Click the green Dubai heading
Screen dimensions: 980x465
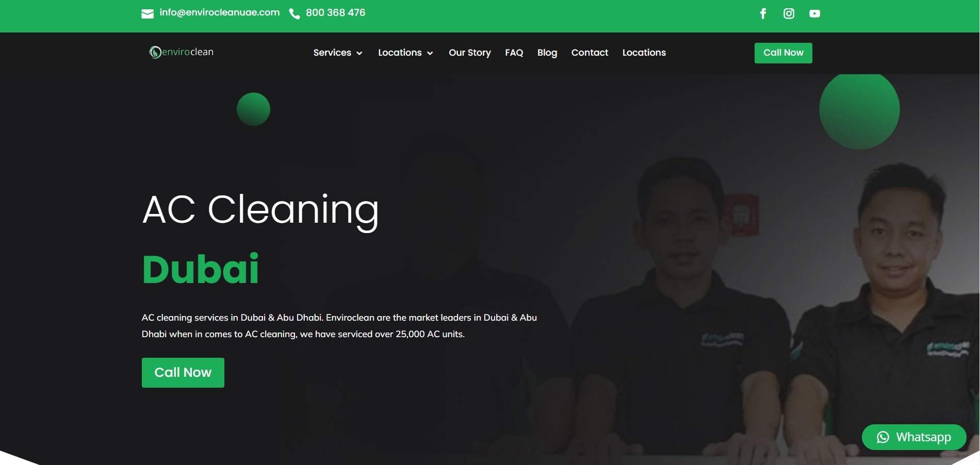[200, 269]
